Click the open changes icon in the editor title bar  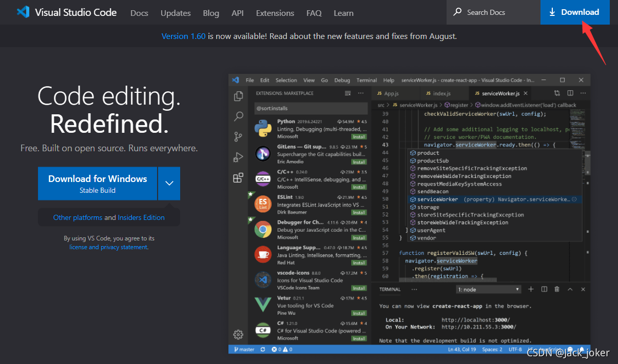click(x=557, y=93)
